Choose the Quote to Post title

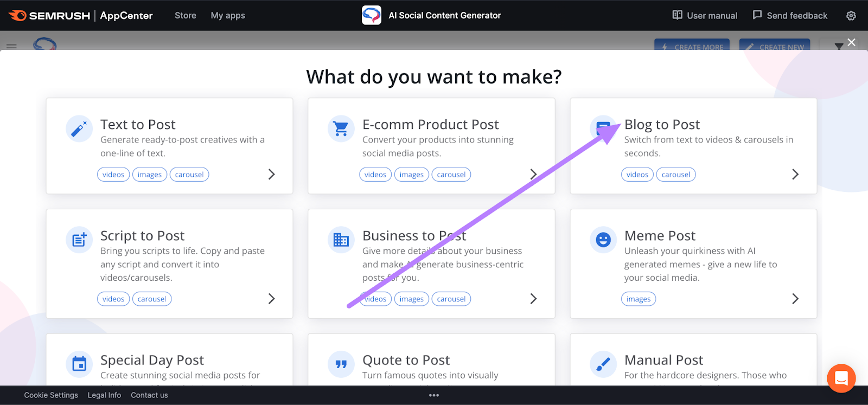coord(406,360)
